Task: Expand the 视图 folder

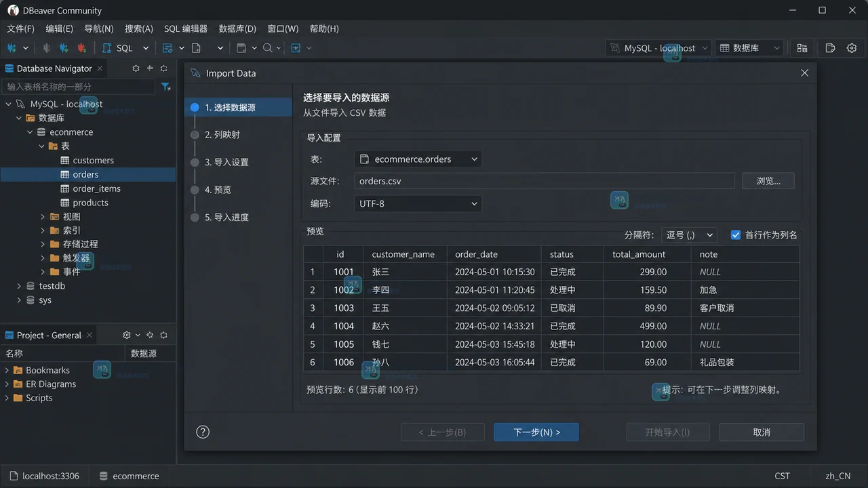Action: [x=43, y=217]
